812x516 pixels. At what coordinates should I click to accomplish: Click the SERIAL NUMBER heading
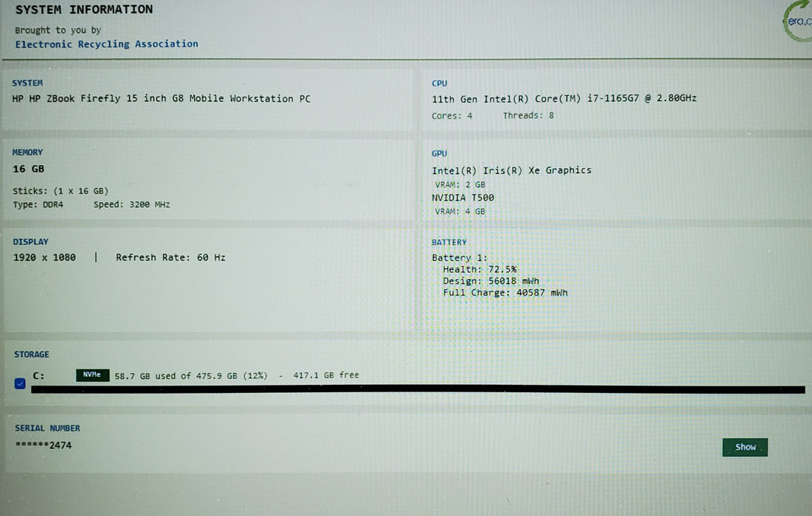47,428
